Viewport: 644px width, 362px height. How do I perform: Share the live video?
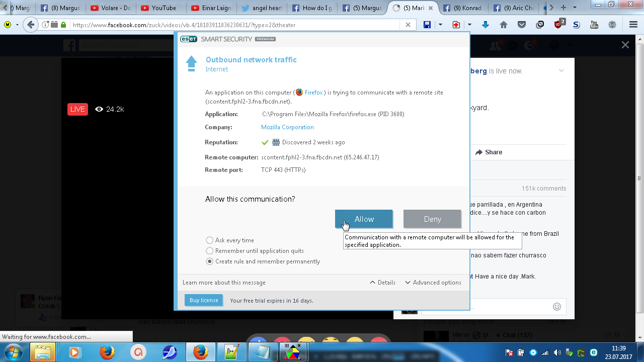coord(489,152)
